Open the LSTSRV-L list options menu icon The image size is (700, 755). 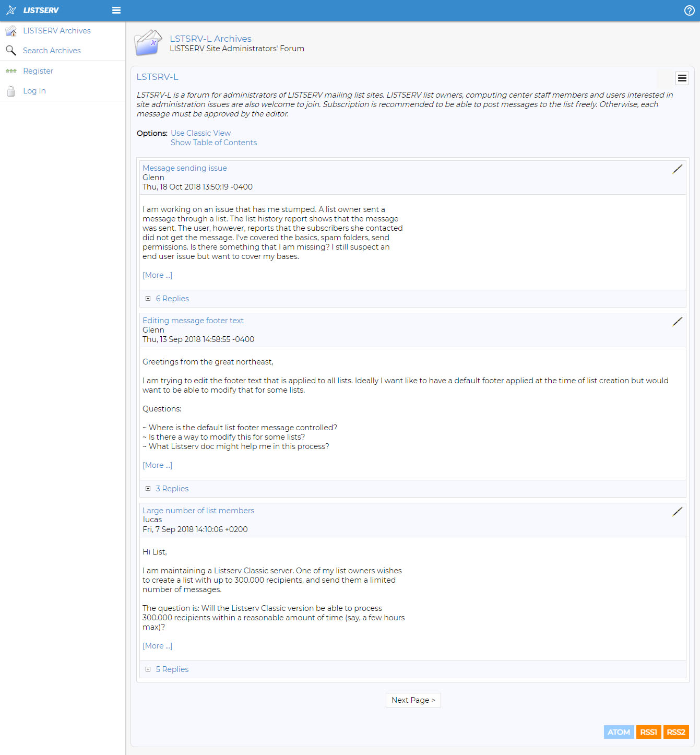[682, 78]
